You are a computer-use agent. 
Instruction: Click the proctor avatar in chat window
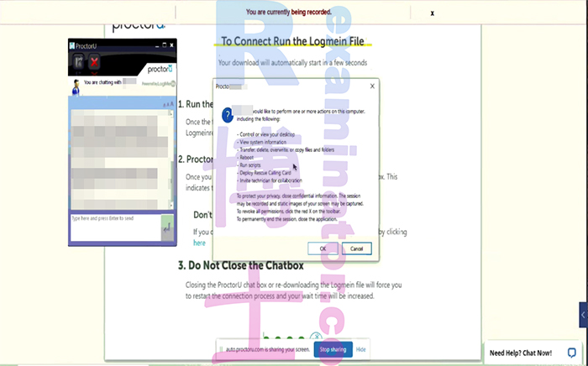pos(76,87)
